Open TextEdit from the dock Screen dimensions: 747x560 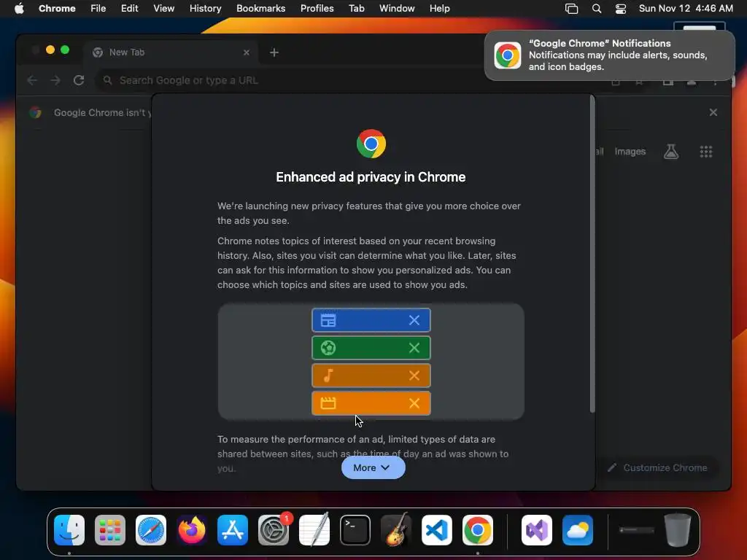click(x=314, y=530)
